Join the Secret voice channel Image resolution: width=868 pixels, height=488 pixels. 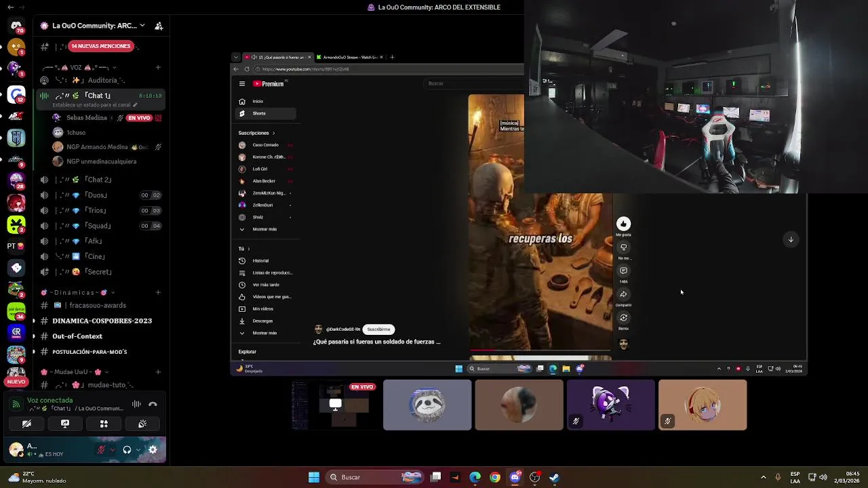[x=100, y=272]
